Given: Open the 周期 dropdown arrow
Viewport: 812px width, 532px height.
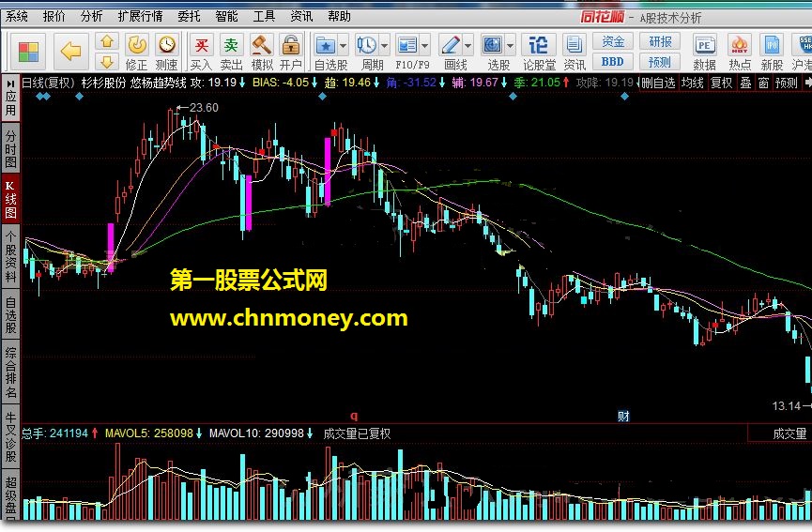Looking at the screenshot, I should point(385,46).
